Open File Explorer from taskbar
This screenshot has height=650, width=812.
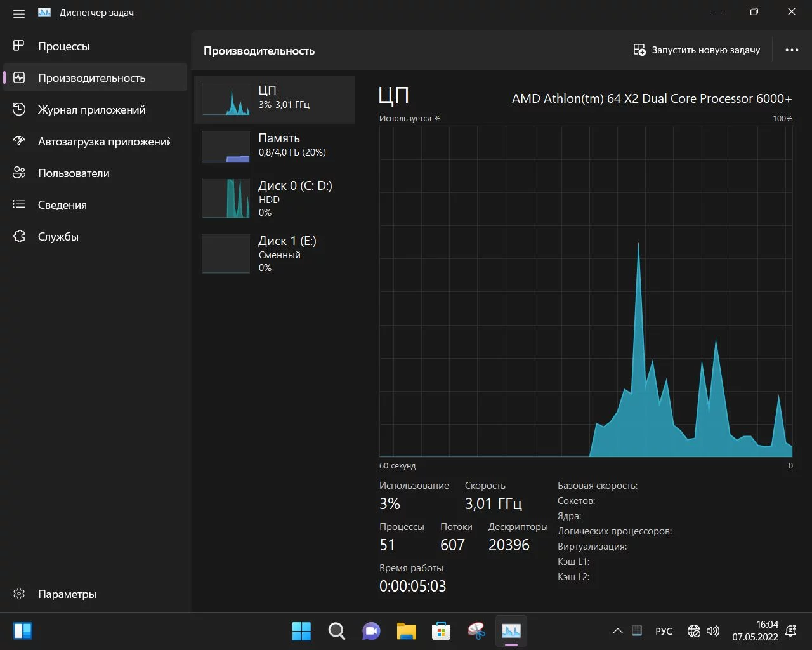[406, 631]
